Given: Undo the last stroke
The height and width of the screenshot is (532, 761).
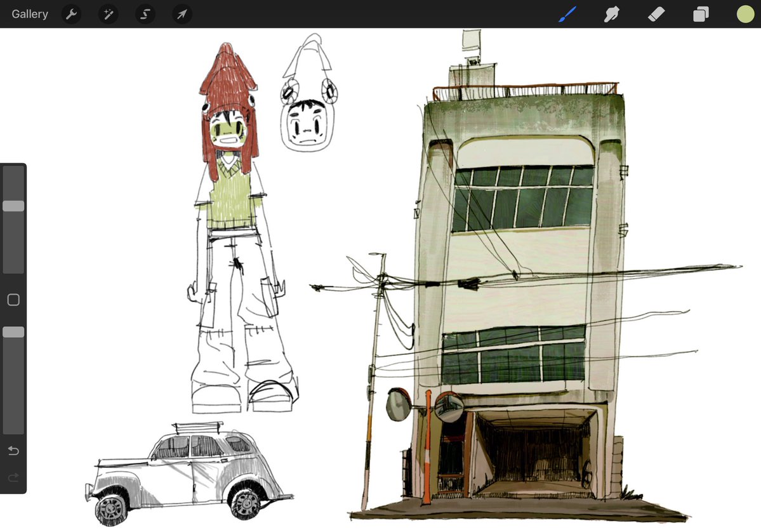Looking at the screenshot, I should pyautogui.click(x=13, y=451).
